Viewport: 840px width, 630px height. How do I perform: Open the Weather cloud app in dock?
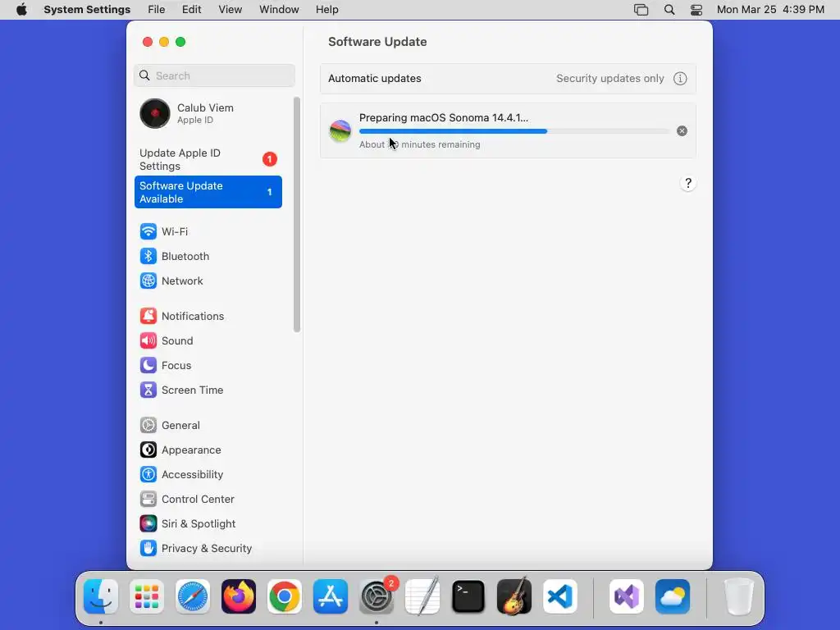pos(673,596)
